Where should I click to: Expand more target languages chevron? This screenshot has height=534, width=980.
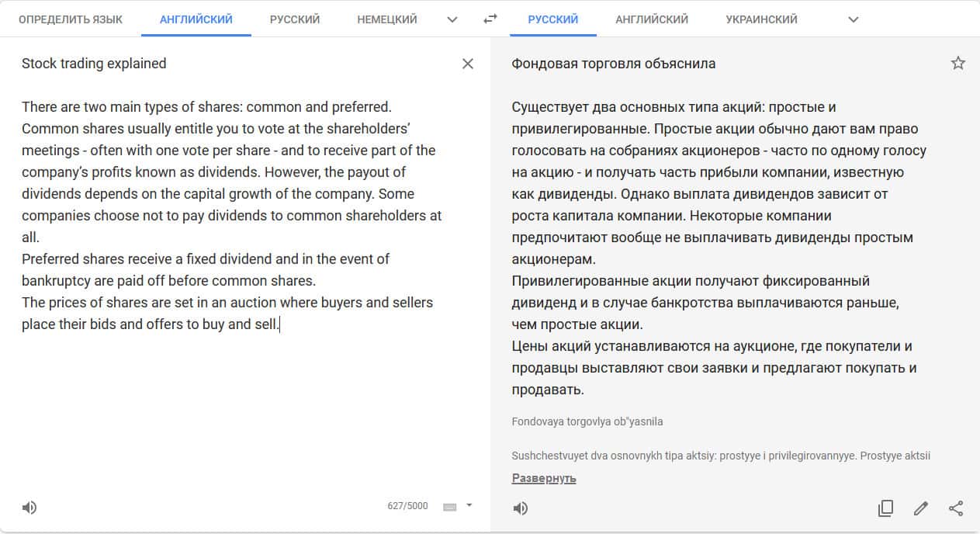pos(854,19)
